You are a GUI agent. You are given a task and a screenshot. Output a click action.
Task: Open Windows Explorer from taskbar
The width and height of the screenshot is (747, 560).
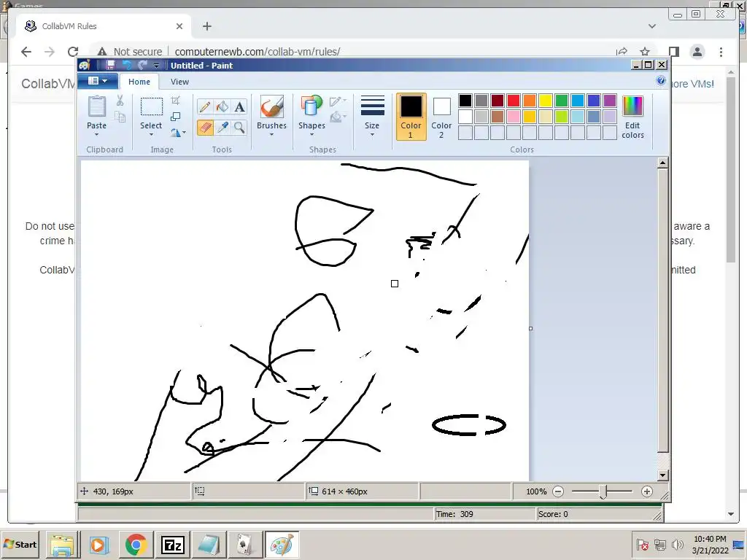pos(63,544)
